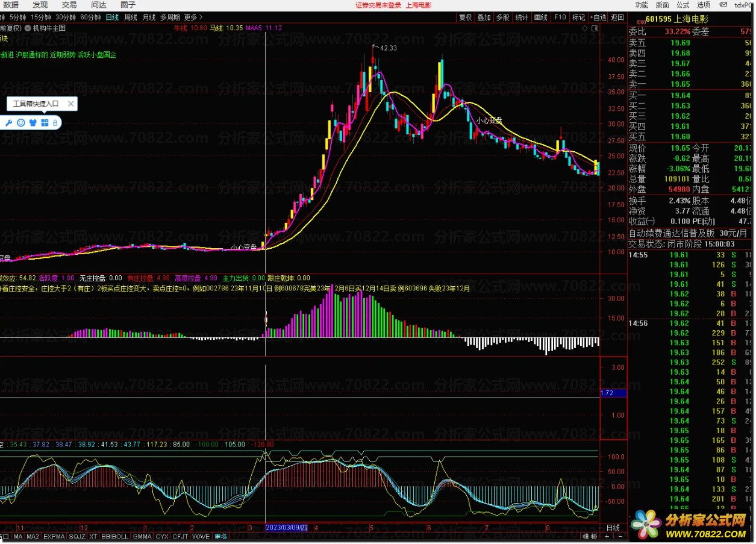Switch to 15分钟 chart period
The image size is (756, 544).
[x=41, y=17]
